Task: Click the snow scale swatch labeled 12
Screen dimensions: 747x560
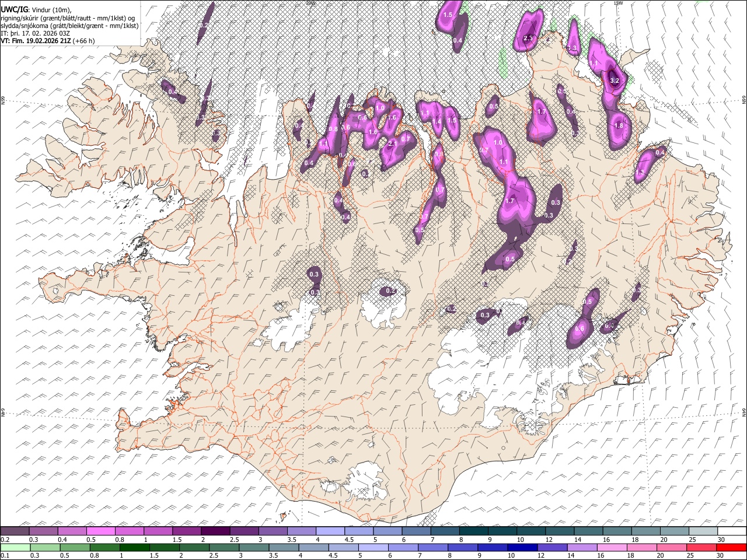Action: tap(560, 531)
